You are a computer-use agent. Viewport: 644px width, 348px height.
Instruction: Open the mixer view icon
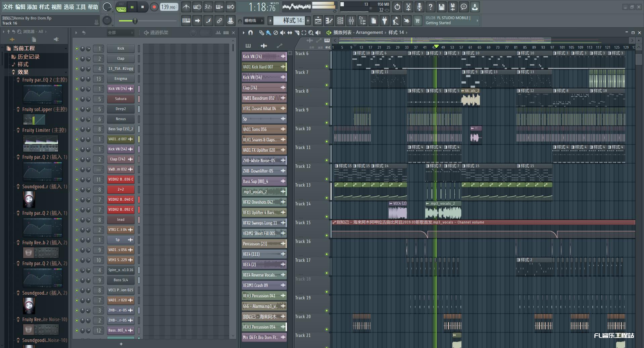pyautogui.click(x=351, y=21)
